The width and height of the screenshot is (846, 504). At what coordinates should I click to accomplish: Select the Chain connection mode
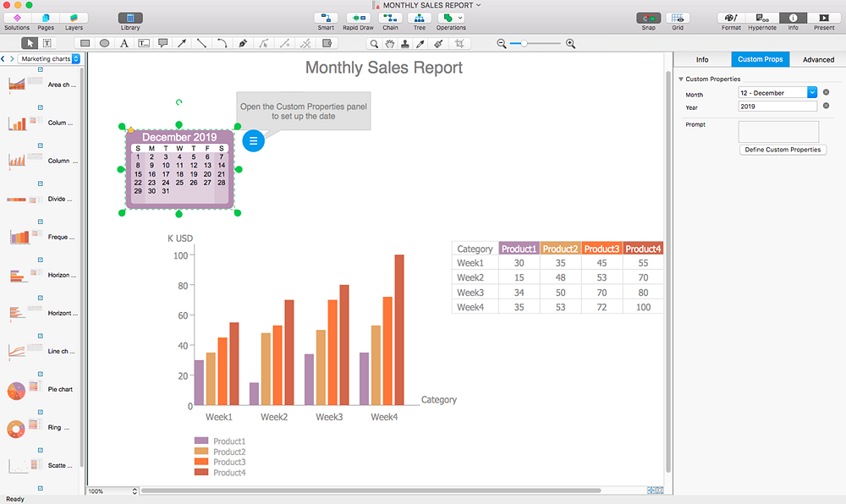coord(390,18)
